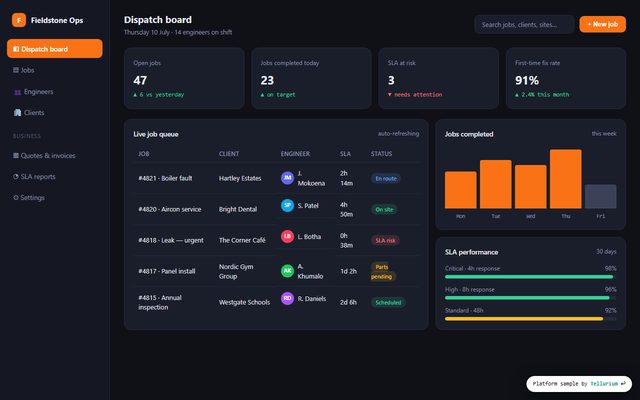Sort by the CLIENT column header

229,154
